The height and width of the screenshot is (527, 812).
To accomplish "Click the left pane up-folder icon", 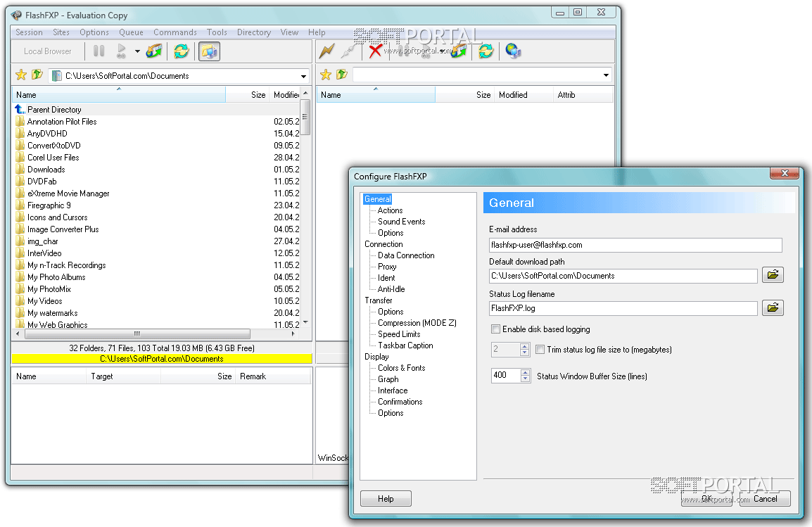I will tap(37, 75).
